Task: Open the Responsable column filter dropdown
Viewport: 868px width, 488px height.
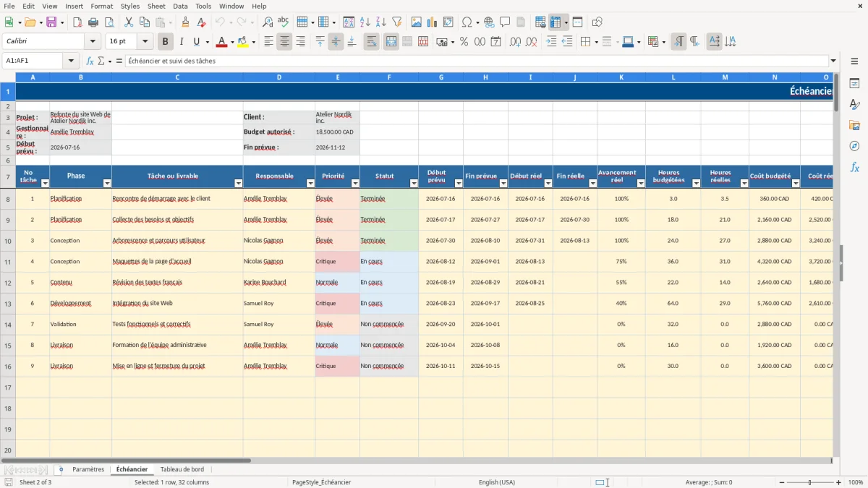Action: [x=310, y=184]
